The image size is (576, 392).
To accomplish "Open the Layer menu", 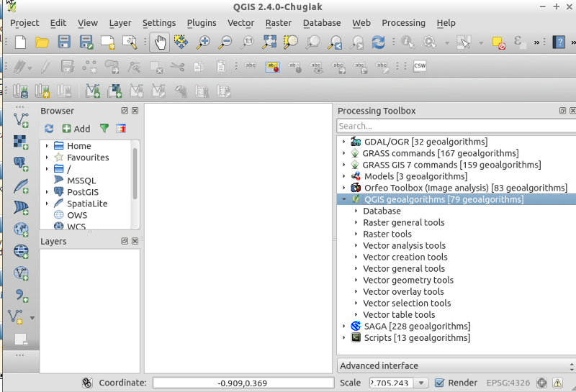I will (x=120, y=23).
